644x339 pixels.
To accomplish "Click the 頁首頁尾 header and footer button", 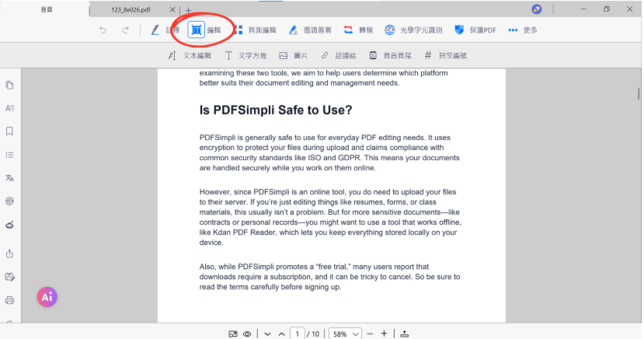I will (390, 56).
